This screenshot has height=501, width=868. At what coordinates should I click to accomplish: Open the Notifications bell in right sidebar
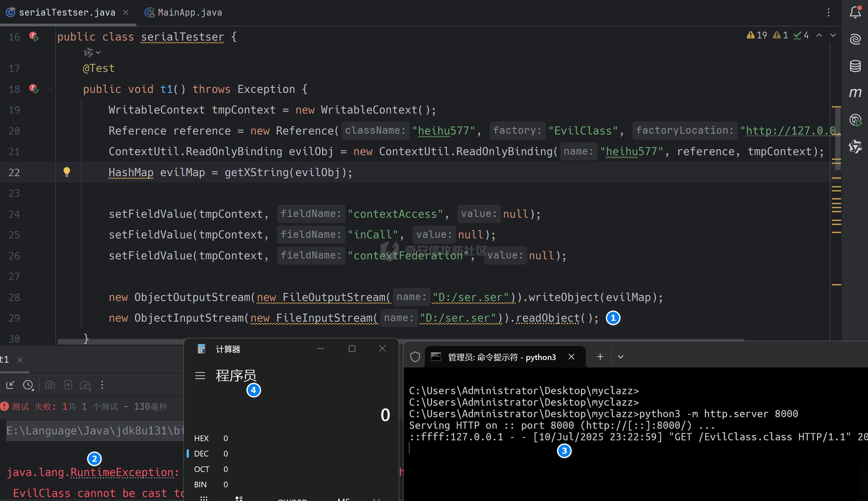(855, 12)
